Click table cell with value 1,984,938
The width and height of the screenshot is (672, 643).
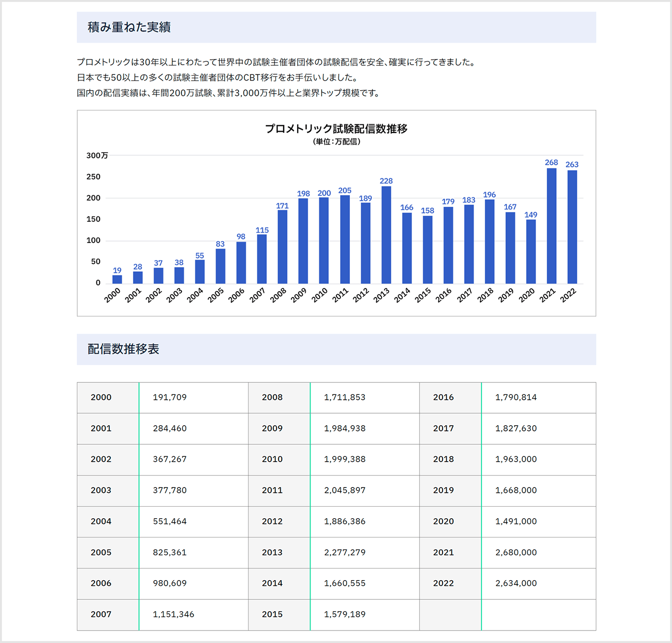[365, 429]
